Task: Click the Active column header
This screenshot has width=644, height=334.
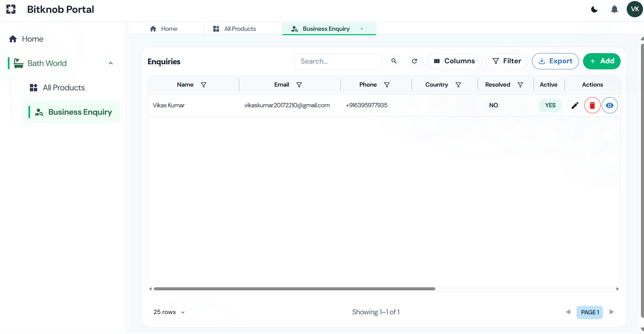Action: [x=548, y=85]
